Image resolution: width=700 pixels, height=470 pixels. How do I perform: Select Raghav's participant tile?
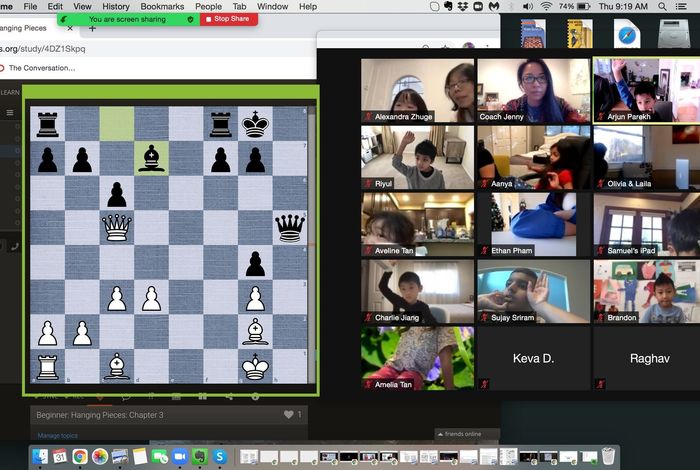647,358
